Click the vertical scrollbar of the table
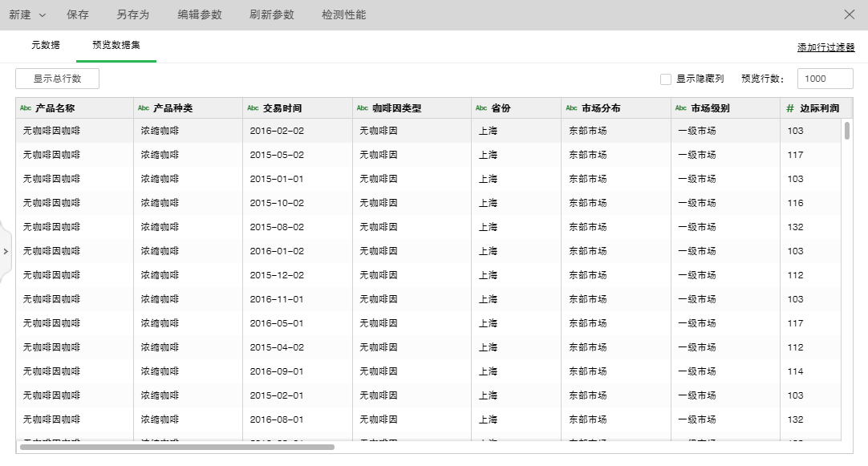 pyautogui.click(x=847, y=132)
